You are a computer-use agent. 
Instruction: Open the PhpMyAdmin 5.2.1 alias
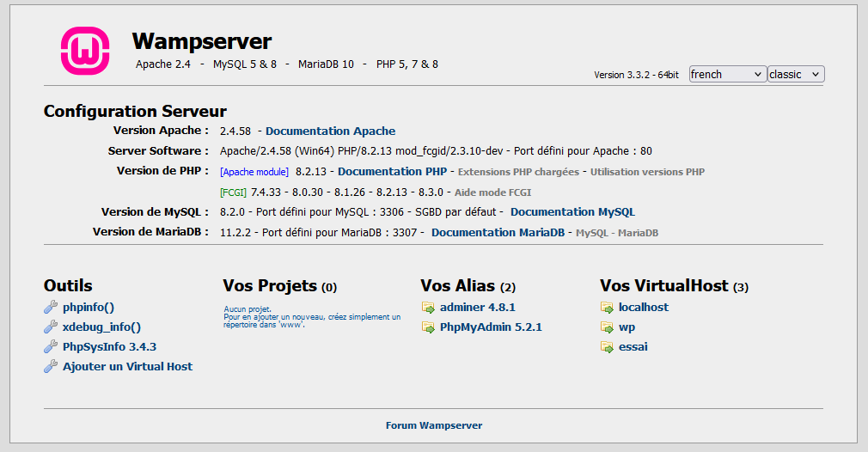click(x=491, y=327)
